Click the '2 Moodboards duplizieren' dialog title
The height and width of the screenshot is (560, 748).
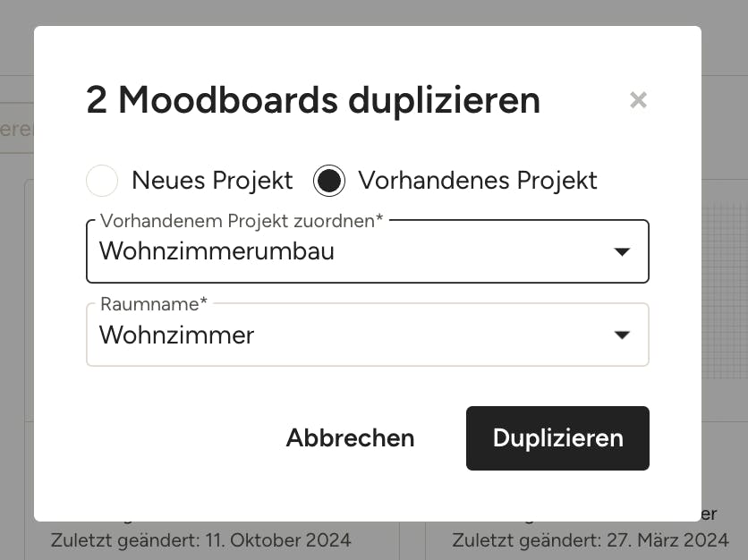313,100
